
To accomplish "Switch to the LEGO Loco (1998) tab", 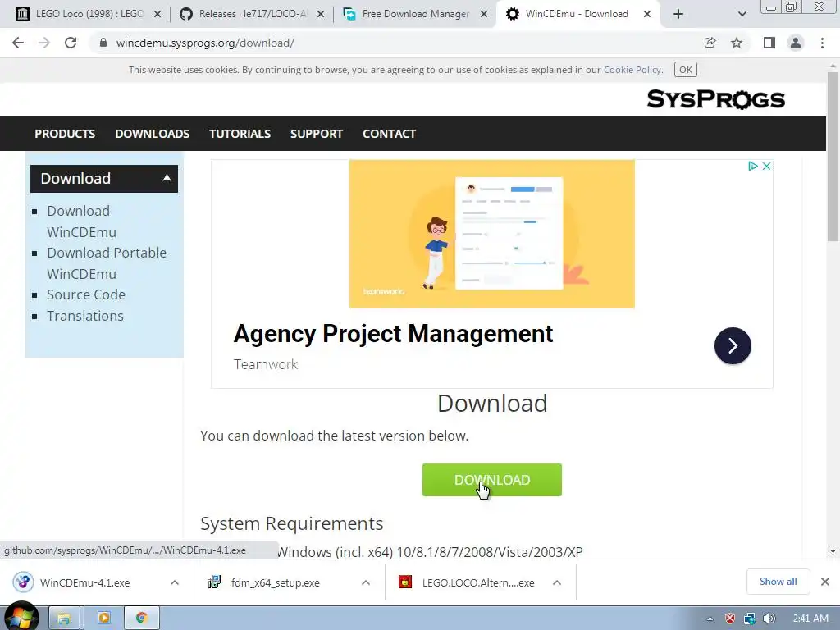I will (x=89, y=14).
